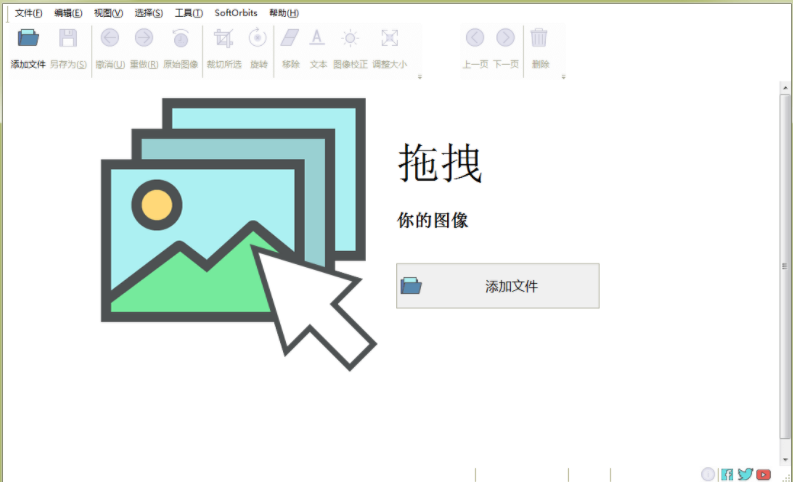Open the File menu (文件)

(28, 13)
